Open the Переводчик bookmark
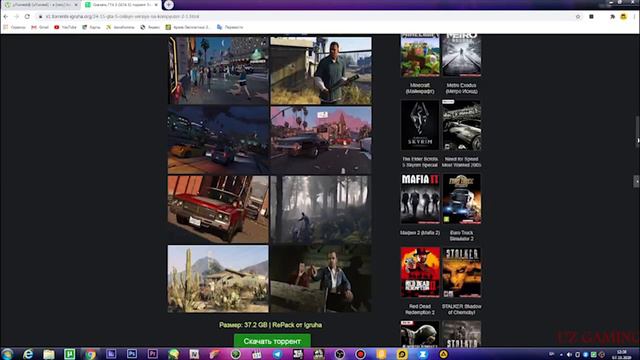The image size is (640, 360). (230, 27)
